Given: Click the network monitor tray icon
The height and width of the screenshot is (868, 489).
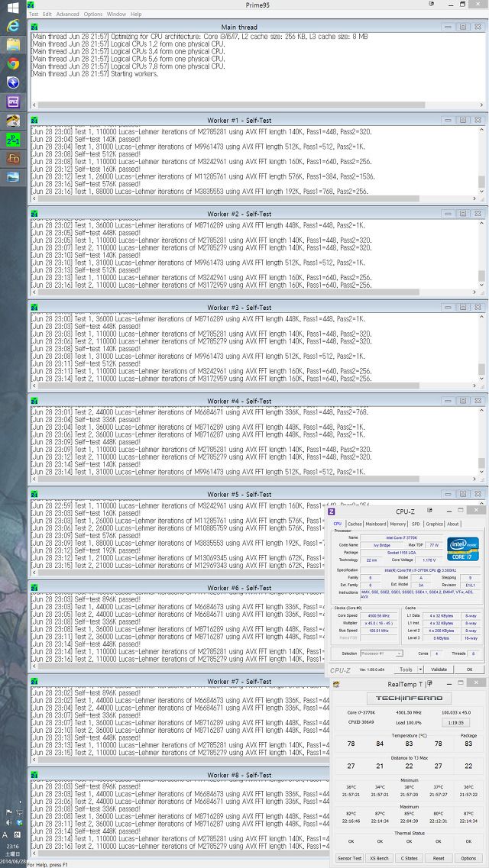Looking at the screenshot, I should coord(18,812).
